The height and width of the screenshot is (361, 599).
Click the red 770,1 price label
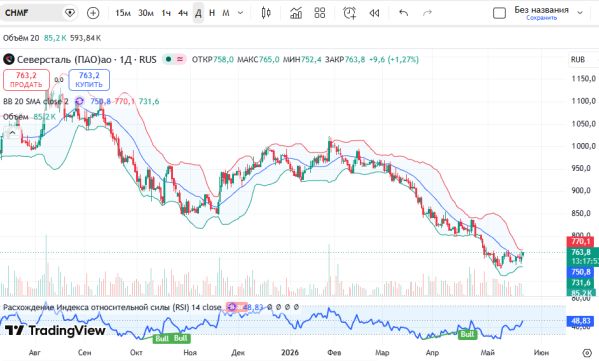click(581, 241)
